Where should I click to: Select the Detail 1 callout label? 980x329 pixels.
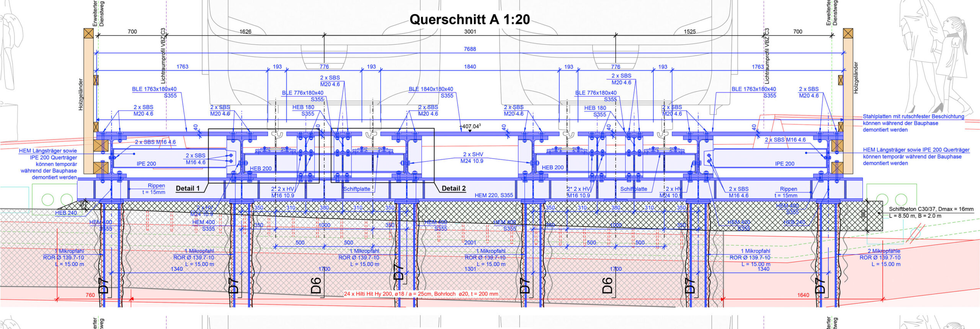point(188,188)
